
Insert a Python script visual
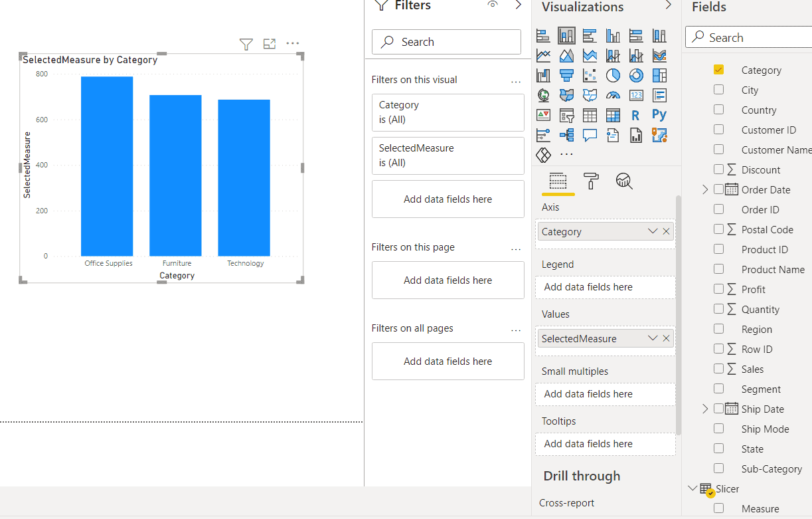tap(659, 115)
